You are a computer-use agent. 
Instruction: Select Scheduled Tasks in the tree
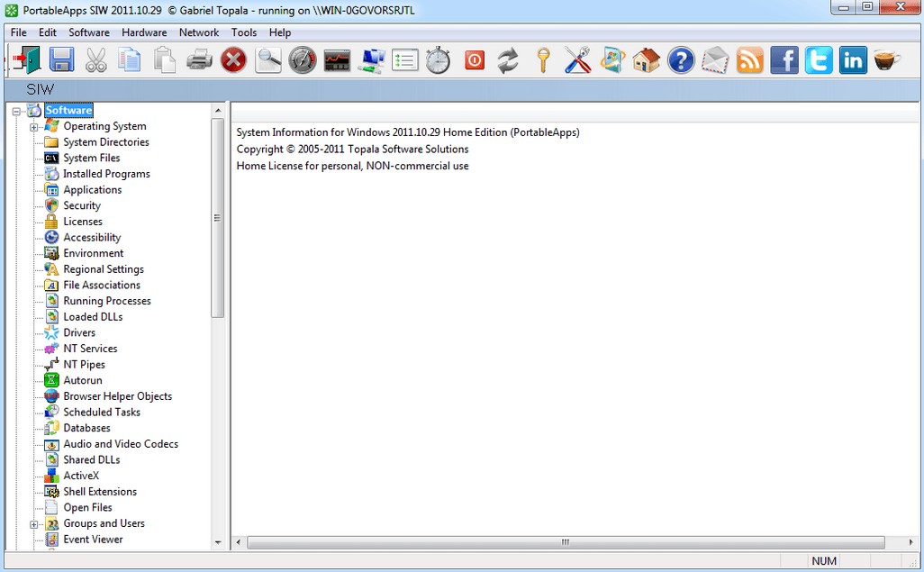102,413
